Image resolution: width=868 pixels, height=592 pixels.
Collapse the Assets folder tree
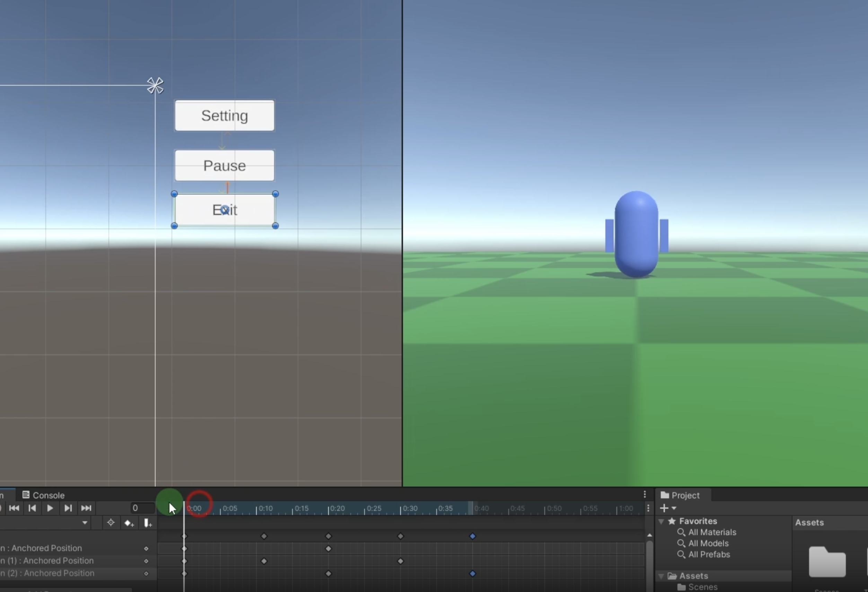coord(661,576)
